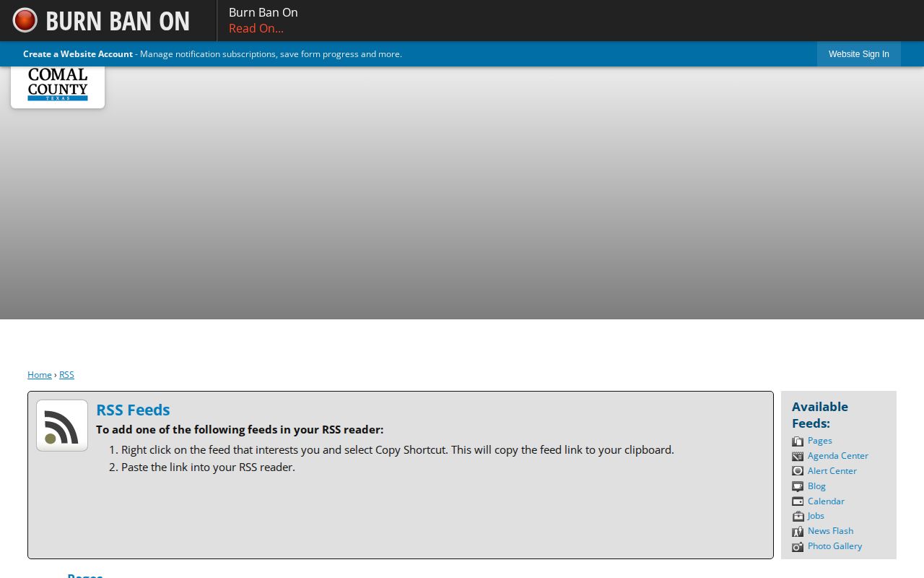Screen dimensions: 924x578
Task: Click the Available Feeds heading
Action: (x=820, y=415)
